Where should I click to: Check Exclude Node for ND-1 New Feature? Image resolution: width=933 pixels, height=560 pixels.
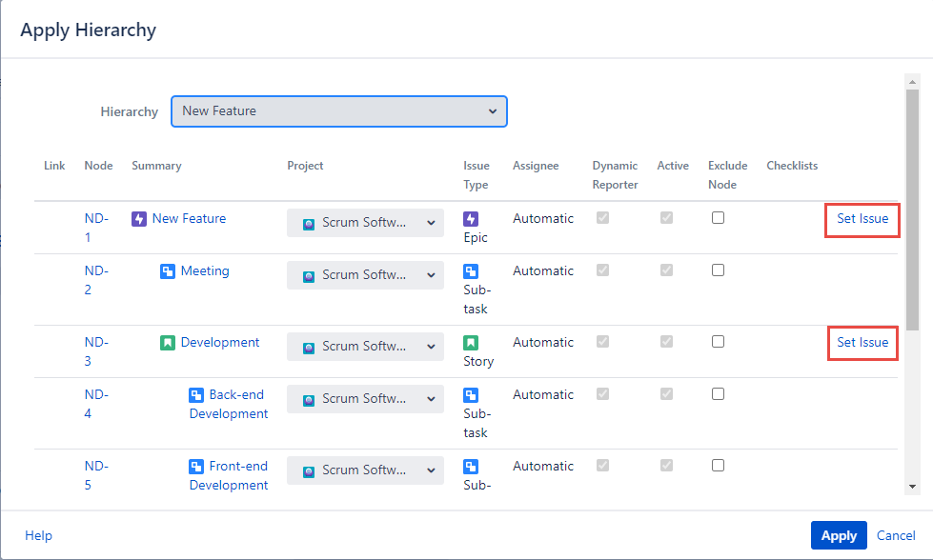click(718, 218)
